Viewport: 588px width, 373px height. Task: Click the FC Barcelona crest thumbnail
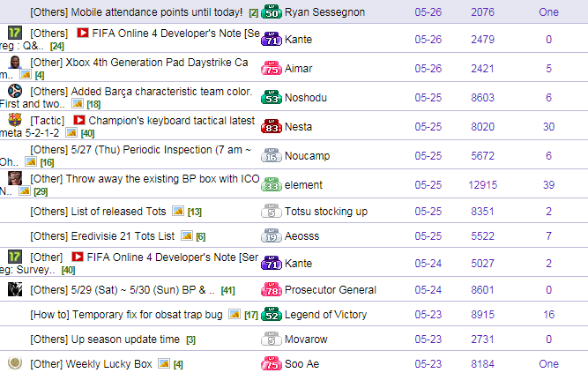(14, 120)
